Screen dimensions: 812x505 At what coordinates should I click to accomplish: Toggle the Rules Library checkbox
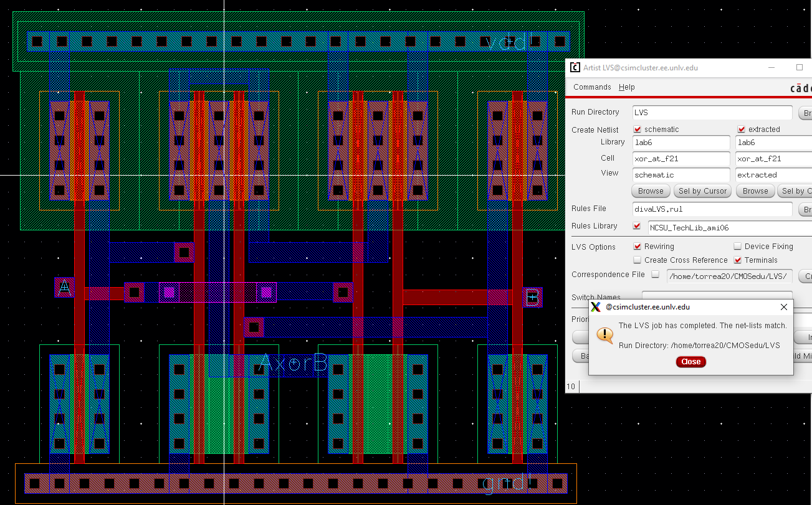tap(637, 226)
